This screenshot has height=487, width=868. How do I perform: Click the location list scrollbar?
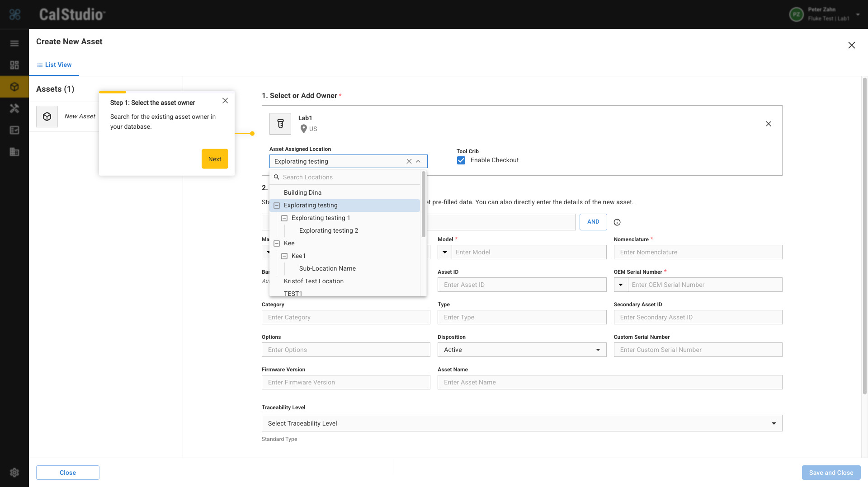point(424,204)
